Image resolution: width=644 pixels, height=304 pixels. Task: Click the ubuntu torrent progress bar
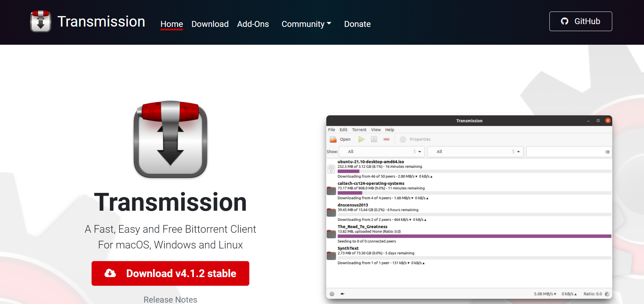coord(474,171)
